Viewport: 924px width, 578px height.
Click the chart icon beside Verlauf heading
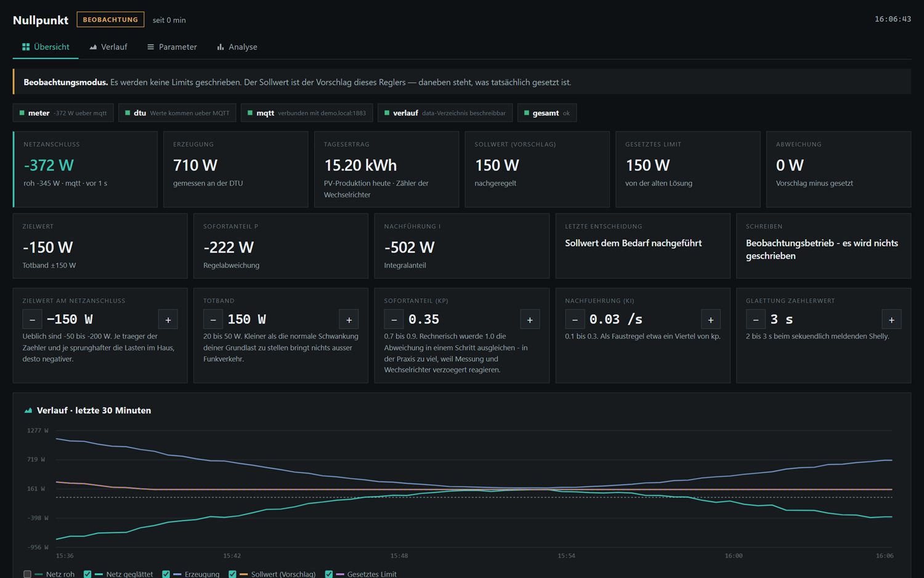coord(28,410)
